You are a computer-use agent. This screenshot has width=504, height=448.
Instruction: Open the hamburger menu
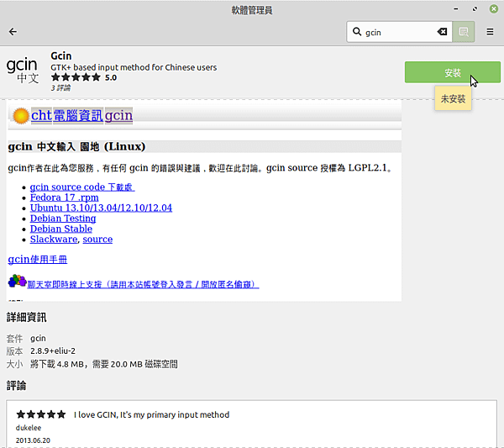[x=490, y=31]
